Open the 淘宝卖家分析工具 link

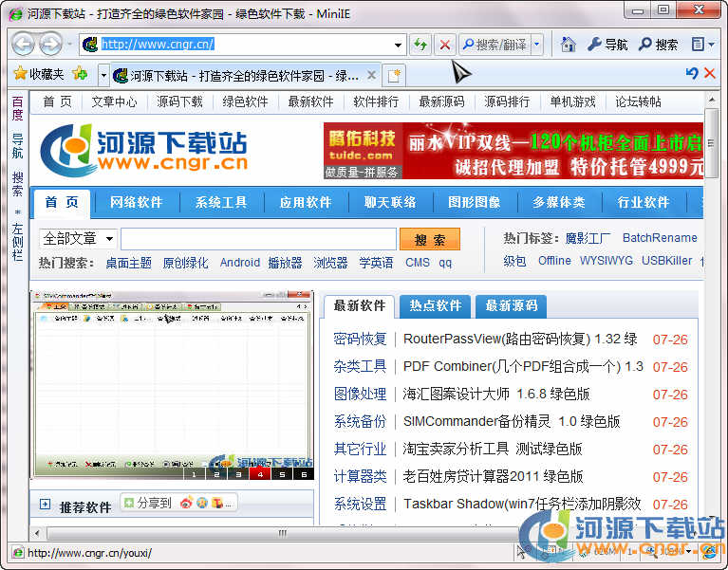coord(493,449)
